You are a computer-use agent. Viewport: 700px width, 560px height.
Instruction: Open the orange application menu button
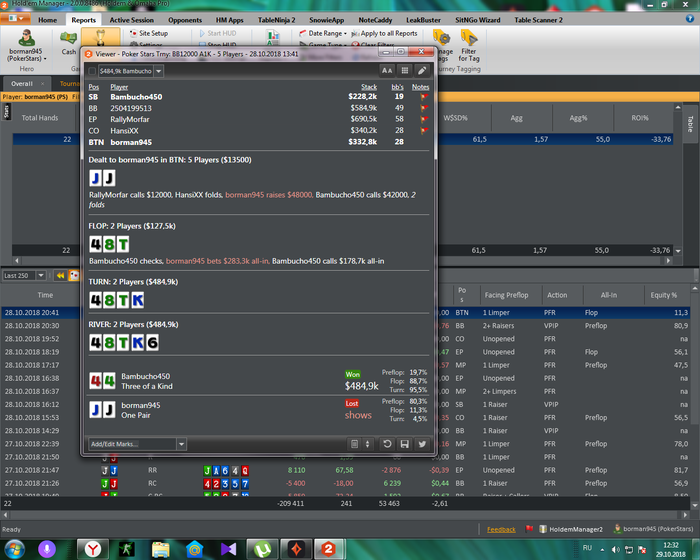point(15,18)
